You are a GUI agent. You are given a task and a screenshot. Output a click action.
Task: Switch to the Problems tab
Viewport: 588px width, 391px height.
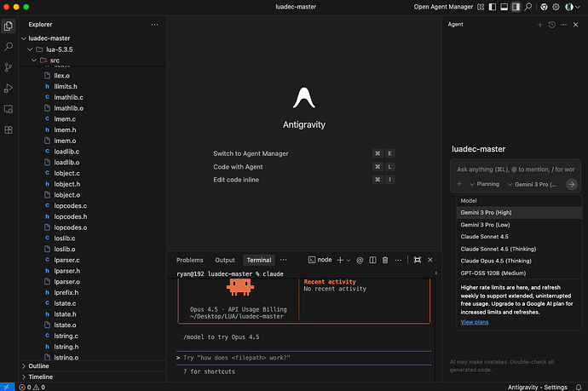(x=190, y=260)
